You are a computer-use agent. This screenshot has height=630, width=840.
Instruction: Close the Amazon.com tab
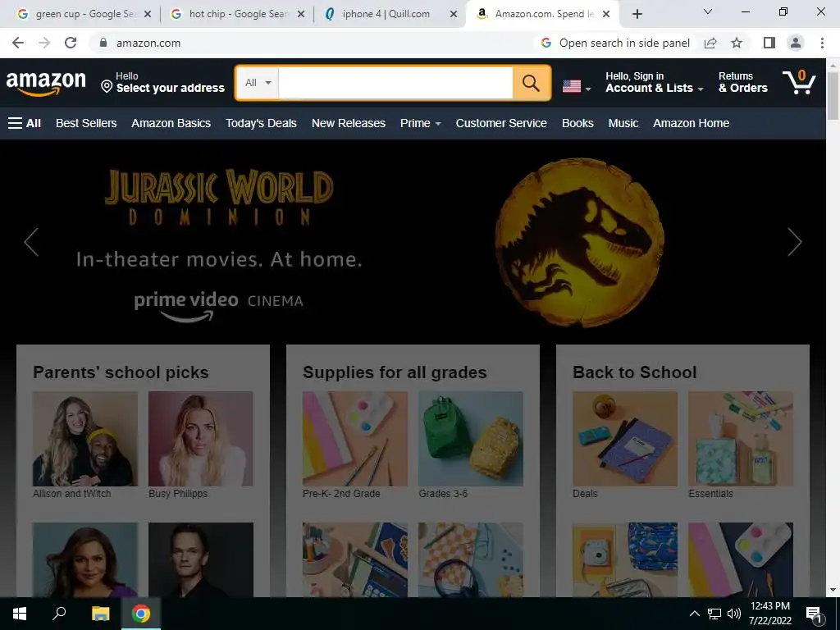[606, 14]
